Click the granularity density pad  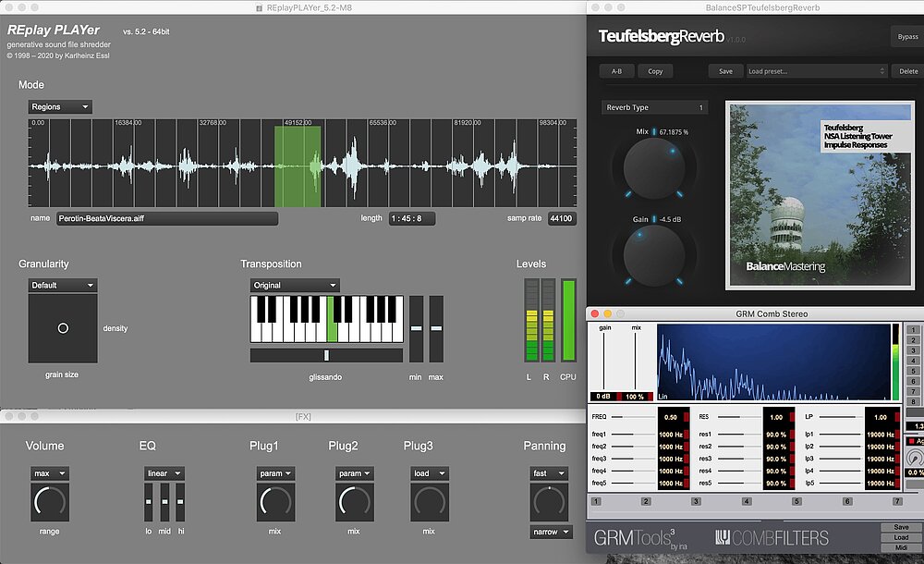click(x=63, y=329)
